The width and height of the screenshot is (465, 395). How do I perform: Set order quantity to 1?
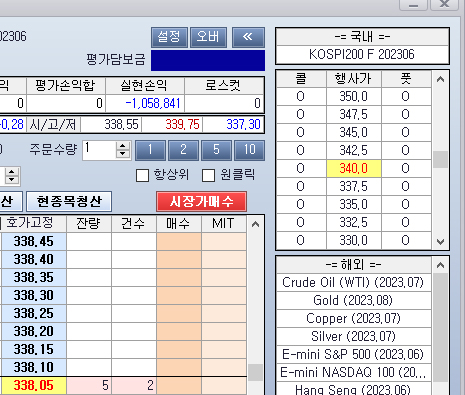(150, 150)
